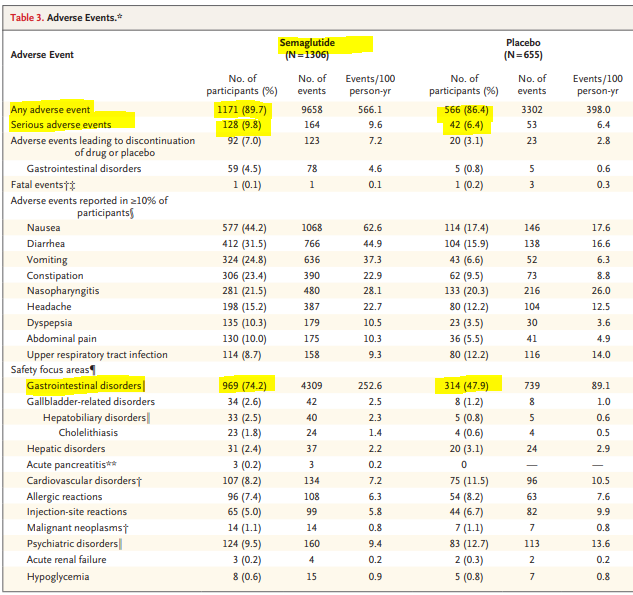Click 'Upper respiratory tract infection' label
633x595 pixels.
tap(97, 355)
